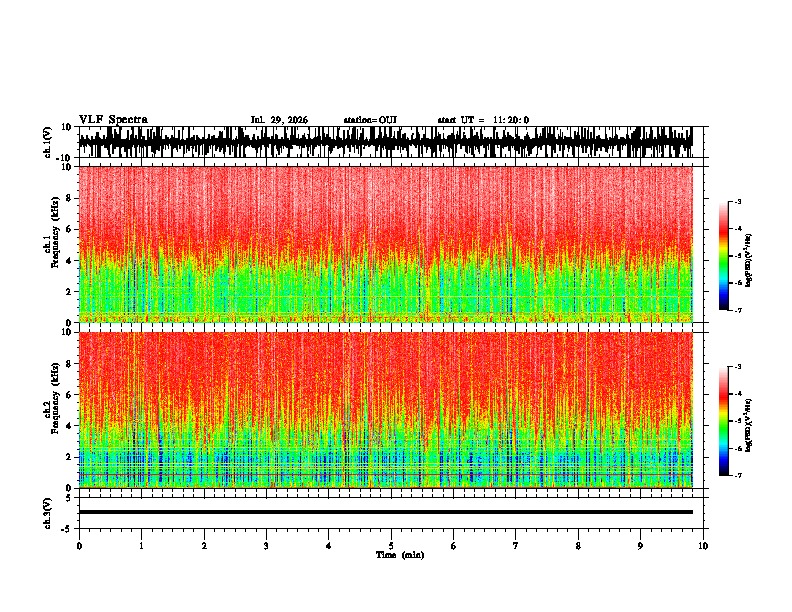The image size is (792, 612).
Task: Click the "2" kHz tick of ch.1 spectrogram
Action: point(70,292)
